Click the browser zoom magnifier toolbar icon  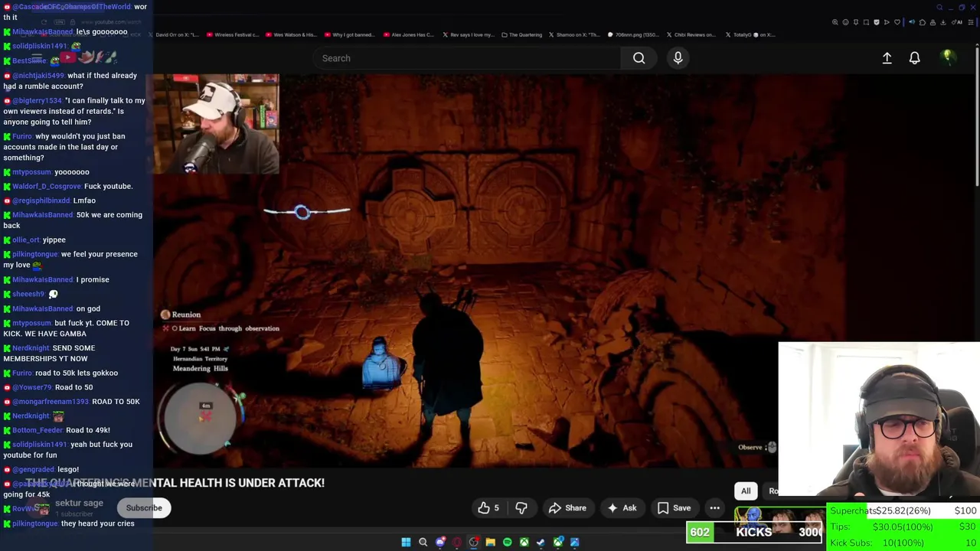click(x=835, y=22)
